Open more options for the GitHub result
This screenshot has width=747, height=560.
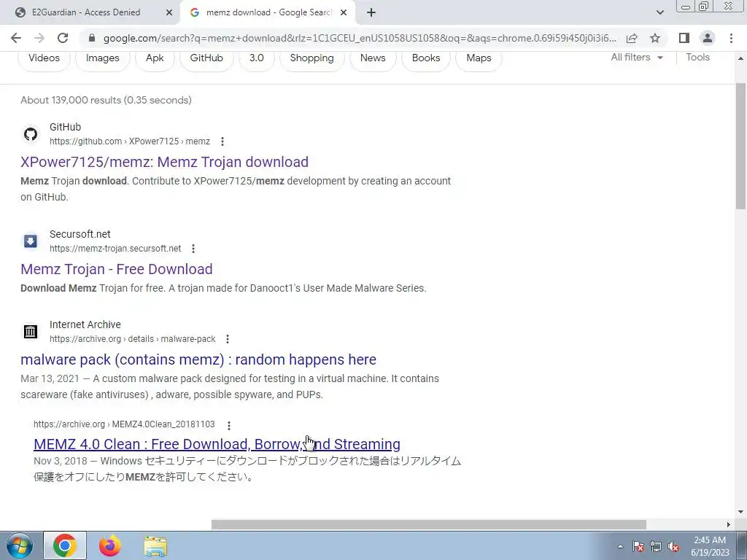click(222, 141)
